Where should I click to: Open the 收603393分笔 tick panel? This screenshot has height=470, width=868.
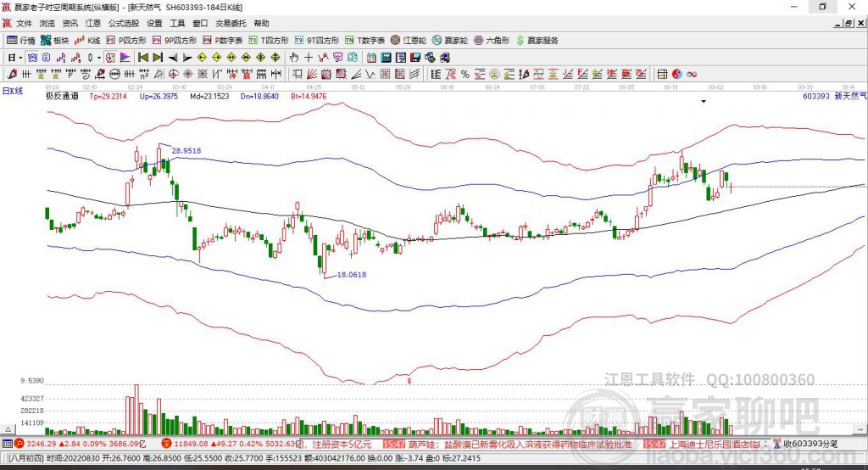[806, 444]
